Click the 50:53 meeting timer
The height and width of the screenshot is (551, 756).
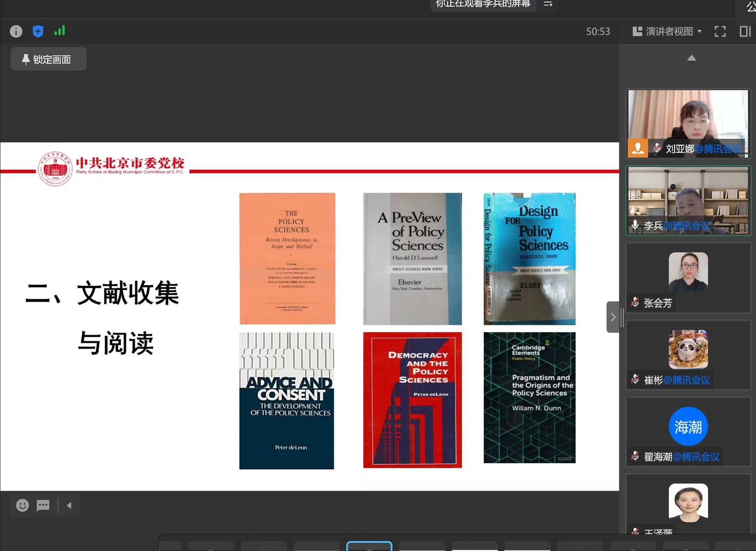point(598,31)
